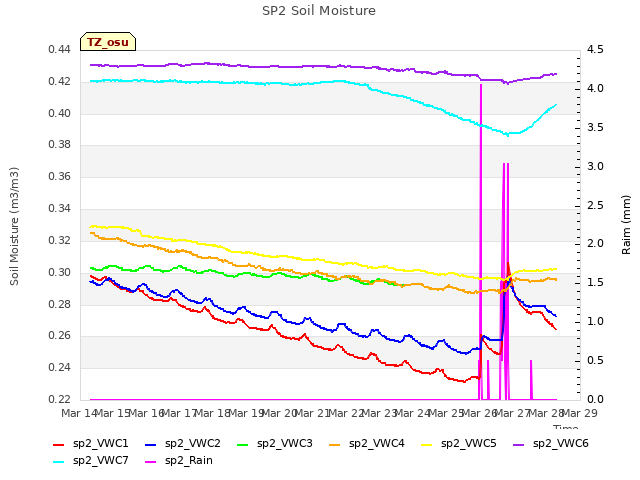Screen dimensions: 640x480
Task: Click the Mar 18 date tick label
Action: [213, 413]
